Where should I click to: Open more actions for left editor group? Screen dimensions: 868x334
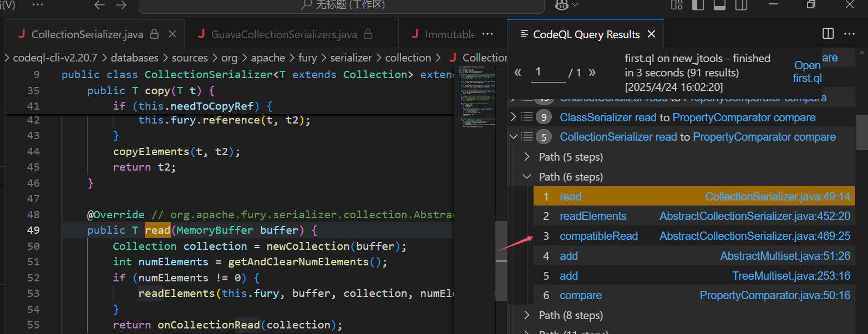(488, 34)
